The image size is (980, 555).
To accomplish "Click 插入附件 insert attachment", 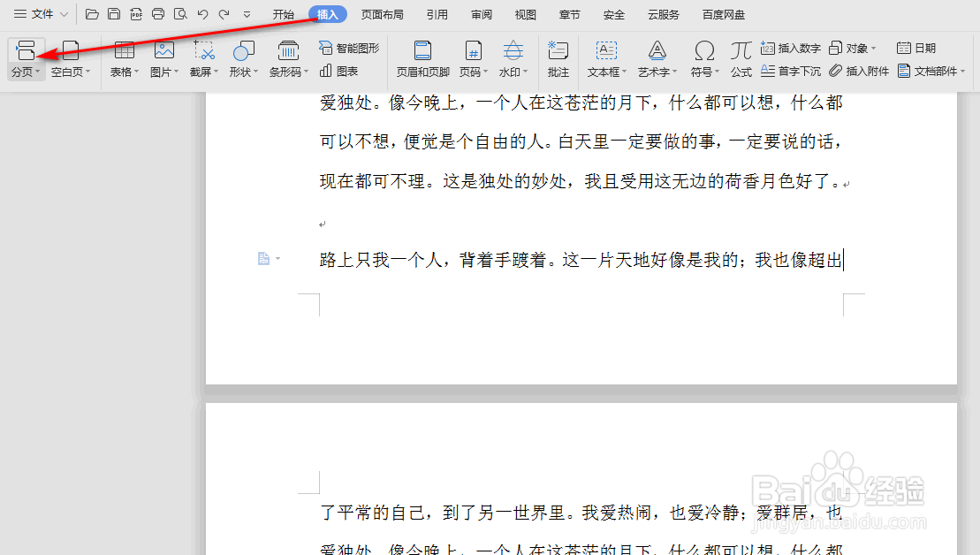I will 859,72.
